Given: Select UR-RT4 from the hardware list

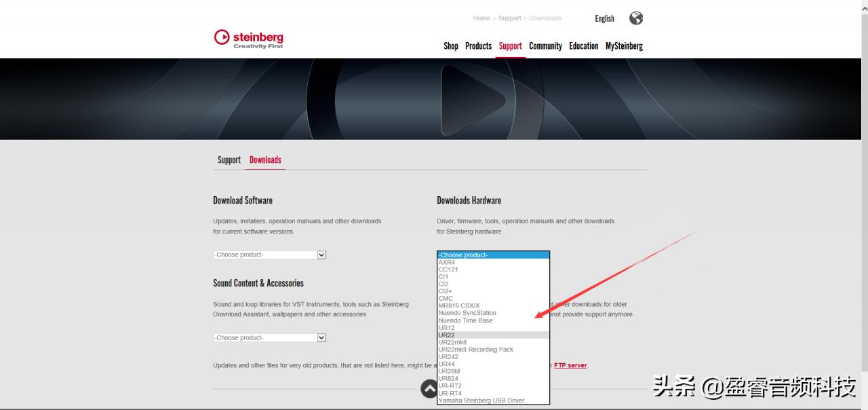Looking at the screenshot, I should tap(493, 393).
